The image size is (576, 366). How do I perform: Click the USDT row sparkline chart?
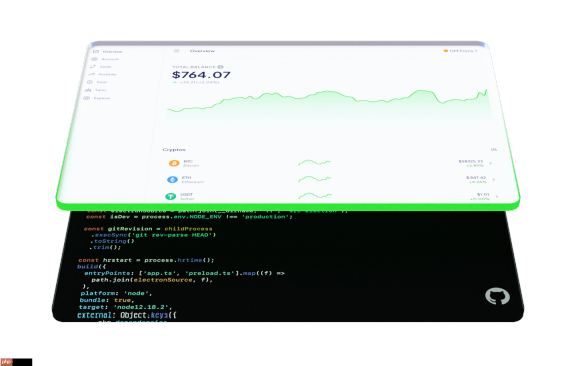315,195
